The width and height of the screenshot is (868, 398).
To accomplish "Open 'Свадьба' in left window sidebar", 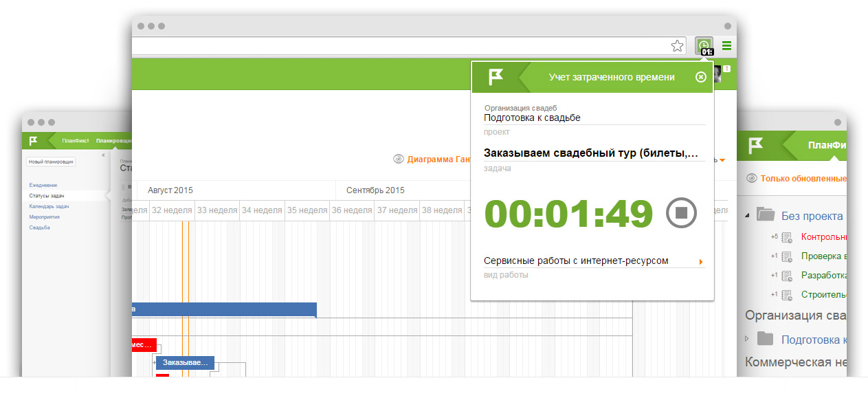I will [x=38, y=228].
